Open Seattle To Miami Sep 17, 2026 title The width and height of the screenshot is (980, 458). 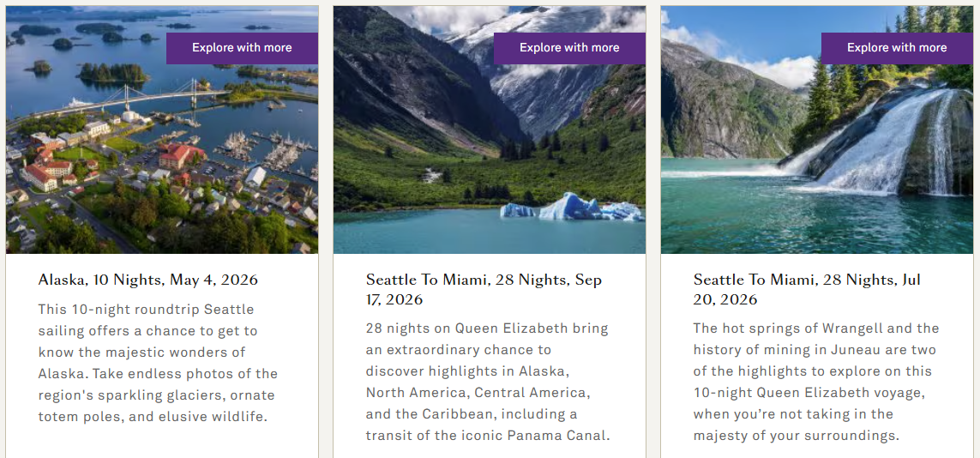pyautogui.click(x=484, y=289)
